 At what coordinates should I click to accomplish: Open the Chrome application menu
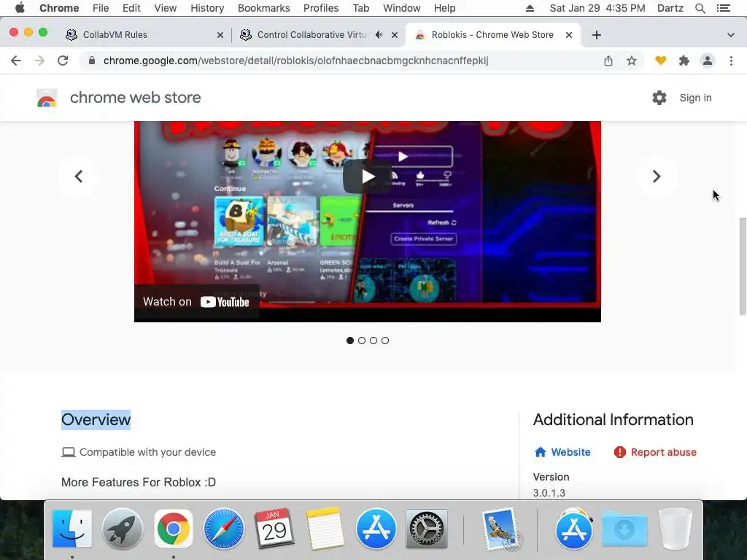click(x=59, y=8)
